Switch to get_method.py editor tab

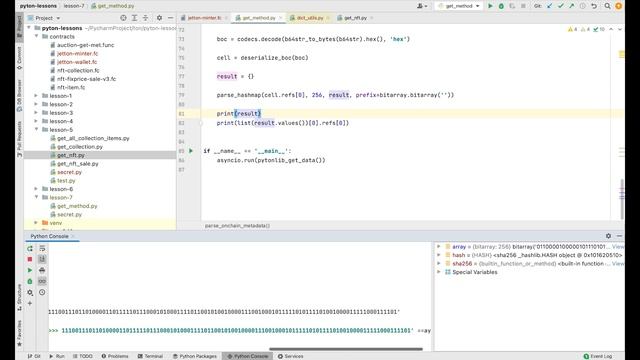[259, 18]
